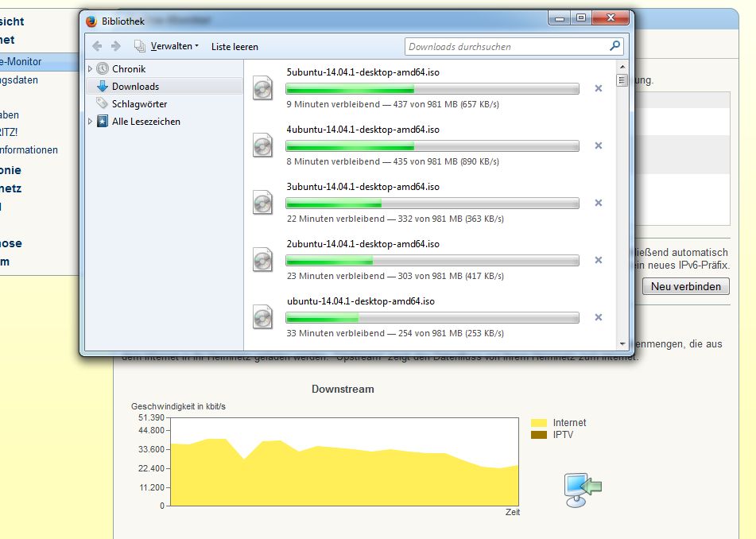The image size is (756, 539).
Task: Click the Firefox icon in Bibliothek title bar
Action: [x=91, y=21]
